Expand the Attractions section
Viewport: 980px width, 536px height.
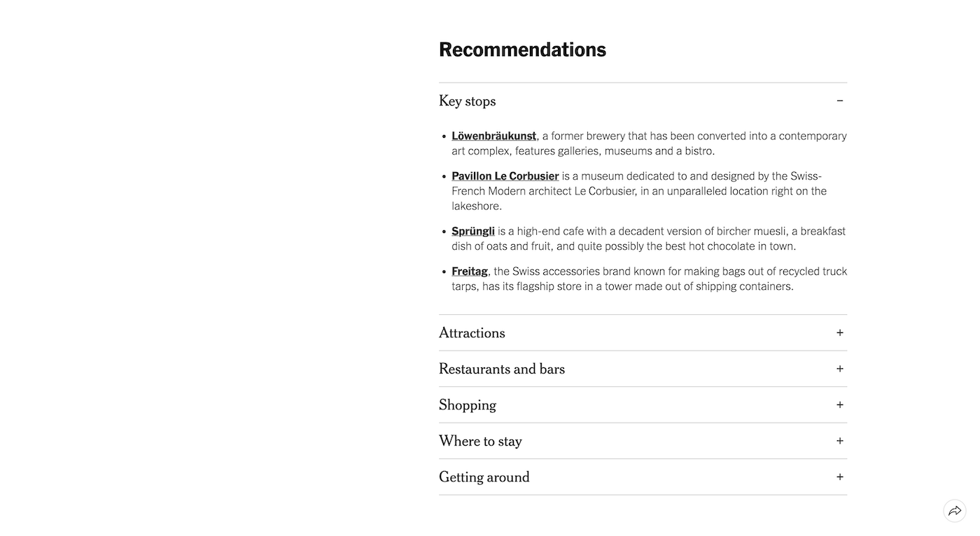coord(643,333)
